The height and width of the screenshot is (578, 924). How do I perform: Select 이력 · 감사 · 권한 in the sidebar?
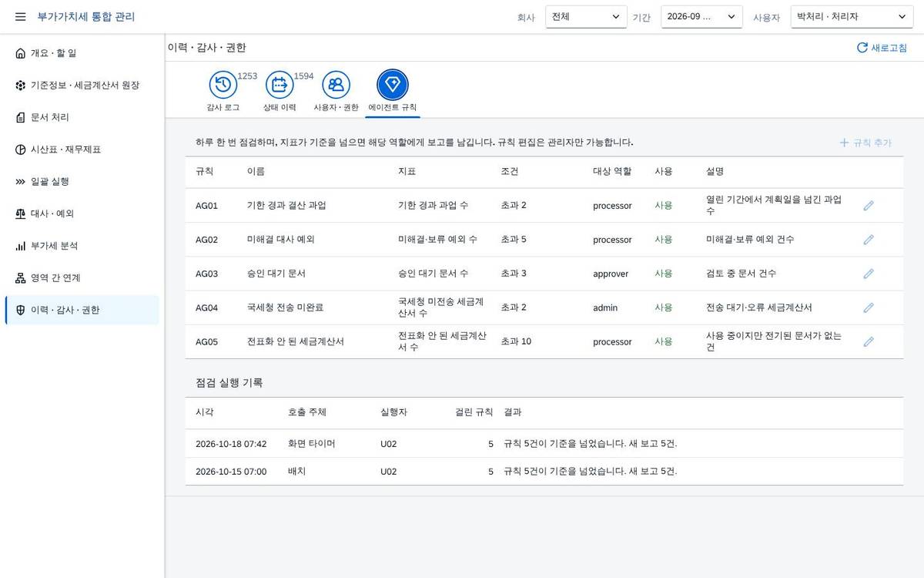point(82,311)
